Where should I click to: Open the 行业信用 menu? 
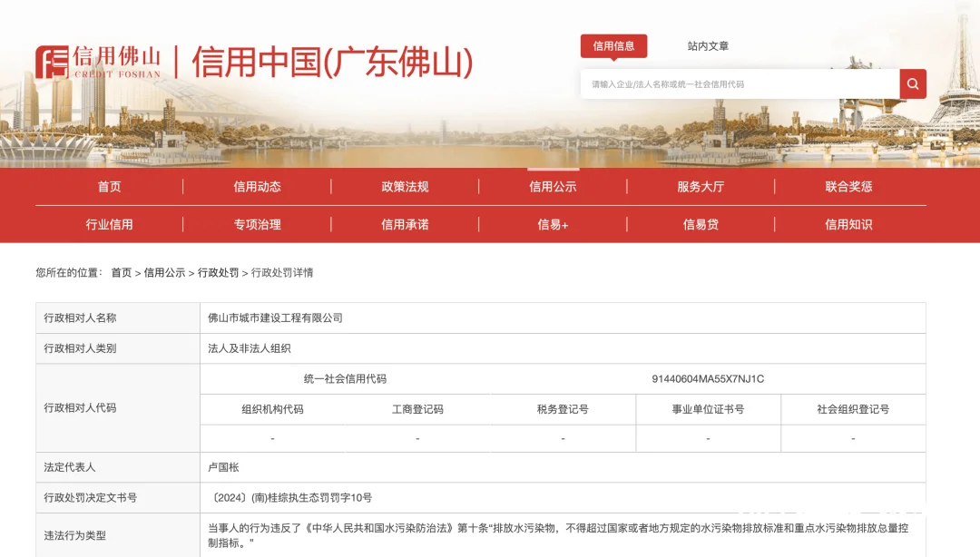coord(109,224)
